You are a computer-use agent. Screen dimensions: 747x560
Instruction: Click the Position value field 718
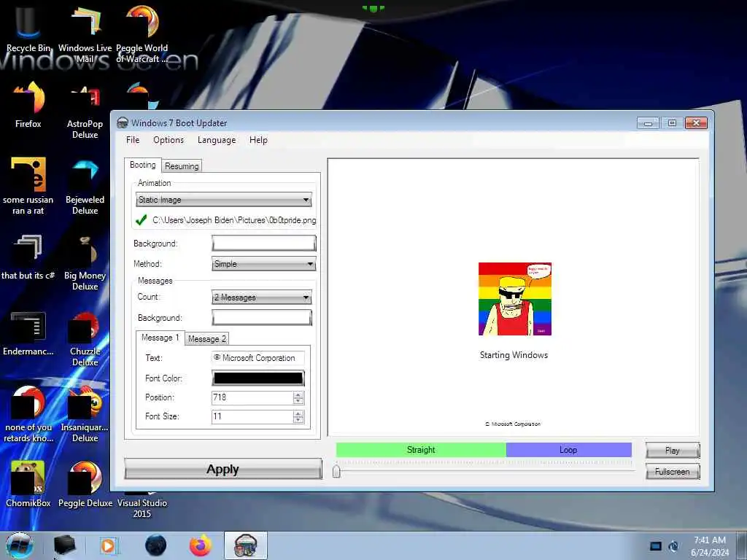[x=252, y=397]
